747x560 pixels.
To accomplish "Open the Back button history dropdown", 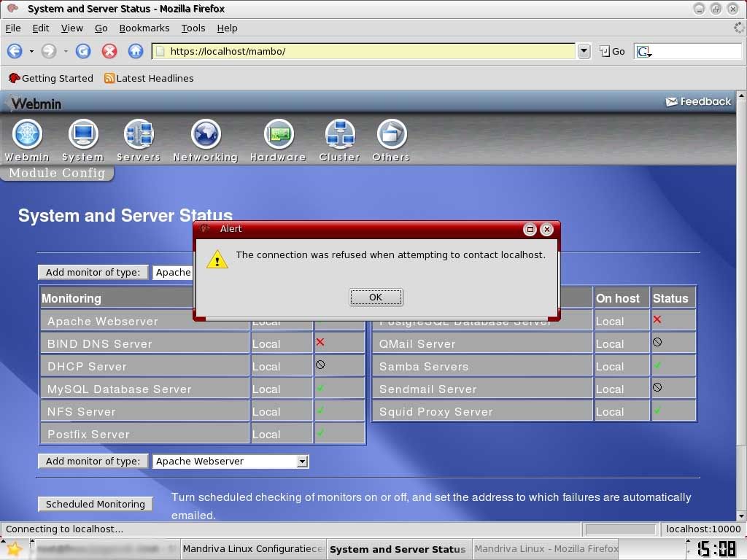I will pyautogui.click(x=31, y=51).
